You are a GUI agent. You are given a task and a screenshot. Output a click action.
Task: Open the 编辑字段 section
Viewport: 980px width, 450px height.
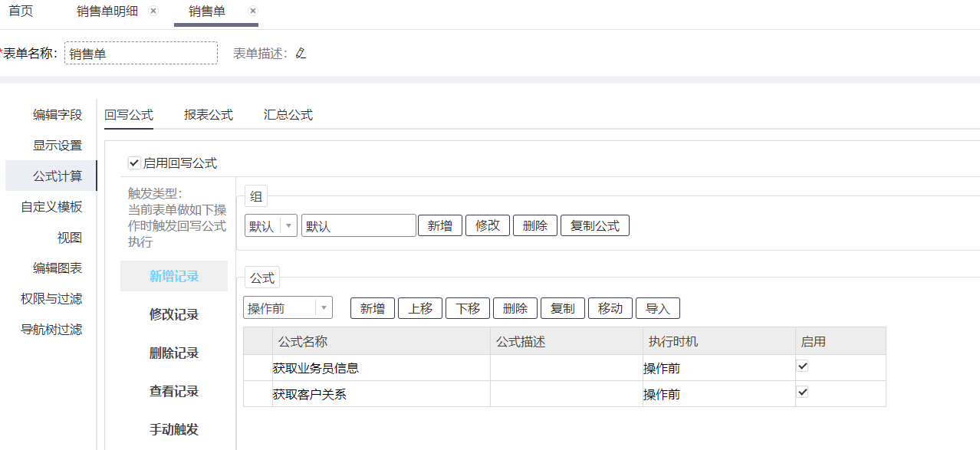coord(58,114)
